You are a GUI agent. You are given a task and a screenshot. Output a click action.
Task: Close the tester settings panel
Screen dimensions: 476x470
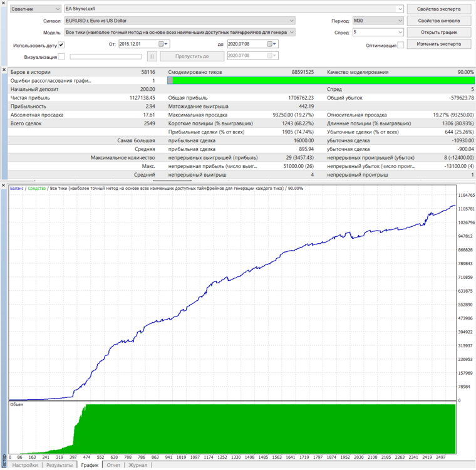[3, 3]
